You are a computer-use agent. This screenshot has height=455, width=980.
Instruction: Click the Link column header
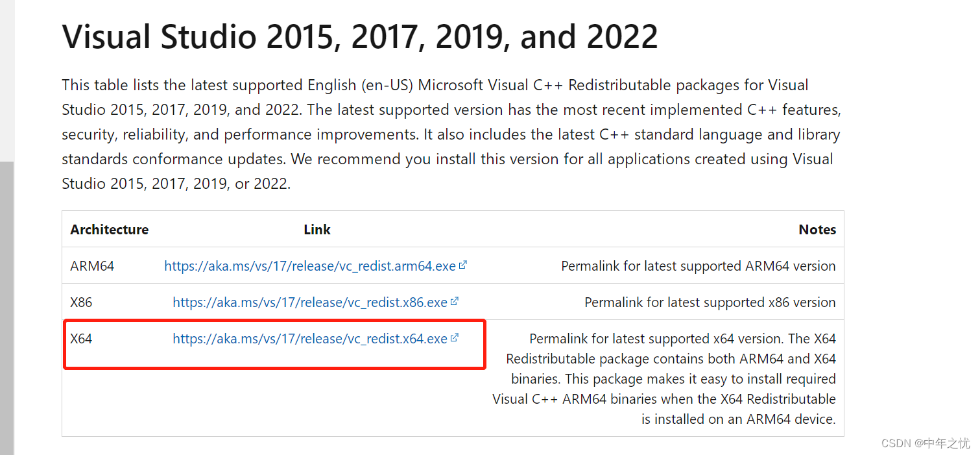(317, 229)
